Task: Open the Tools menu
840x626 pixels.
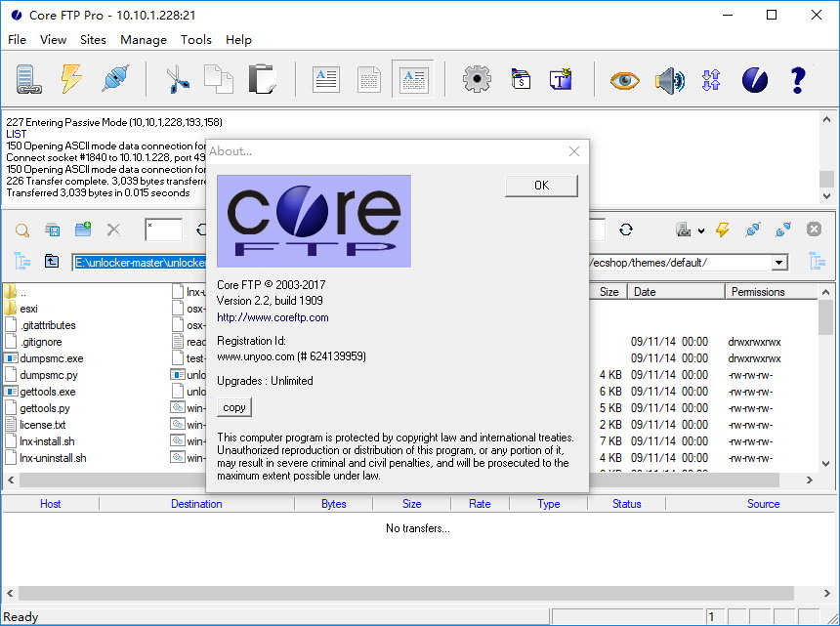Action: tap(196, 40)
